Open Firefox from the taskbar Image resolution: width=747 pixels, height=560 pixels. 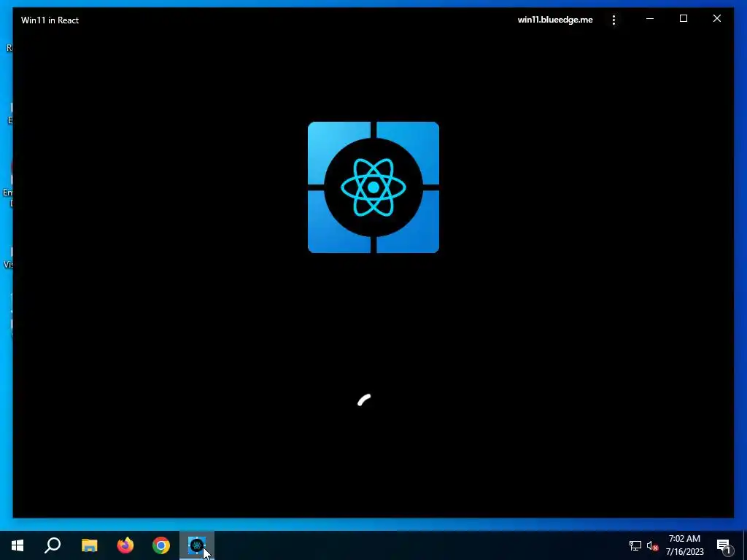[x=125, y=545]
